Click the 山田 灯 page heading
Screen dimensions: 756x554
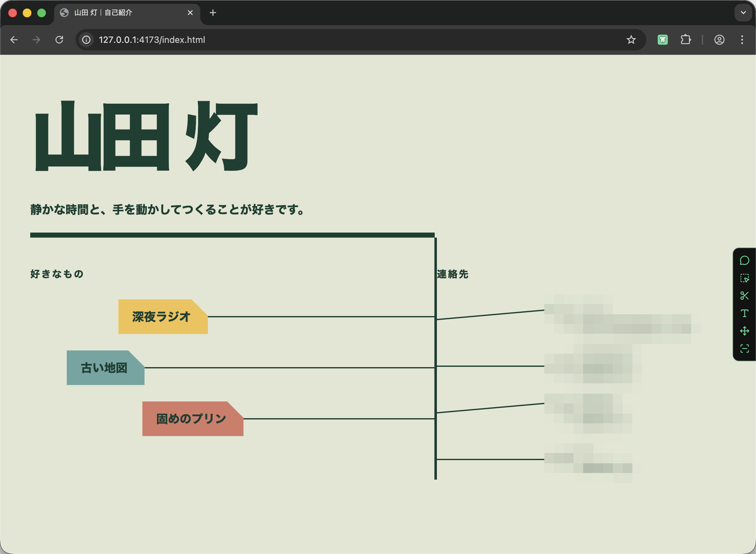(x=146, y=136)
